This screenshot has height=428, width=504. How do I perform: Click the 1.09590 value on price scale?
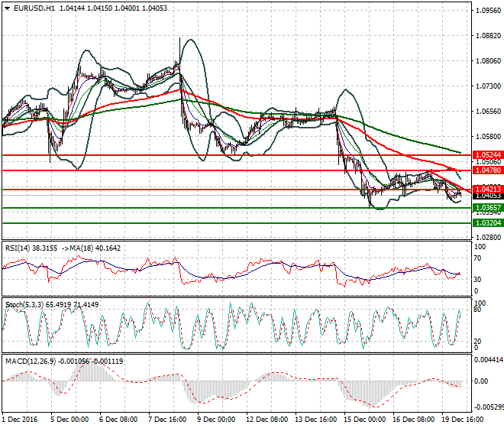(486, 11)
